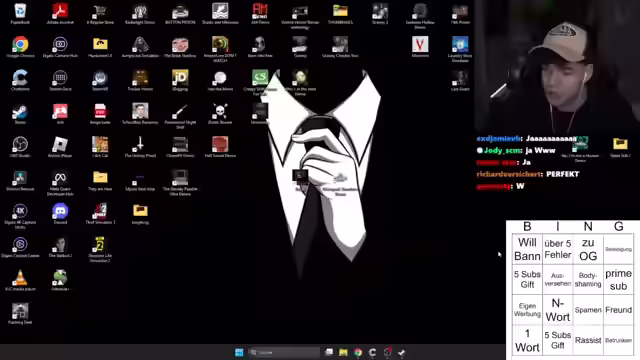This screenshot has width=640, height=360.
Task: Launch the Laundry Store Simulator shortcut
Action: click(460, 49)
